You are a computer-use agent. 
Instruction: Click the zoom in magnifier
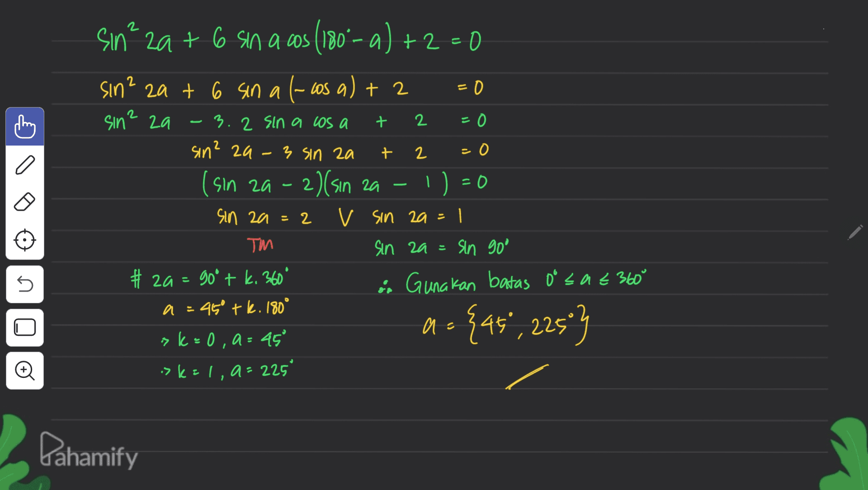[x=25, y=371]
